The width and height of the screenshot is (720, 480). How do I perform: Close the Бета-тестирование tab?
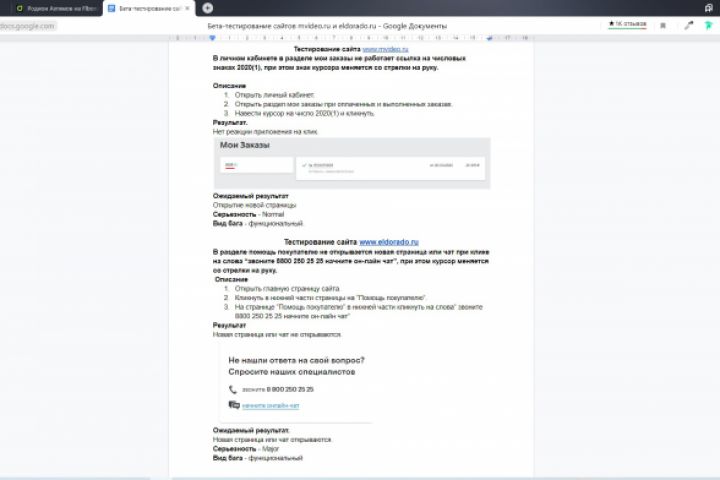coord(187,8)
